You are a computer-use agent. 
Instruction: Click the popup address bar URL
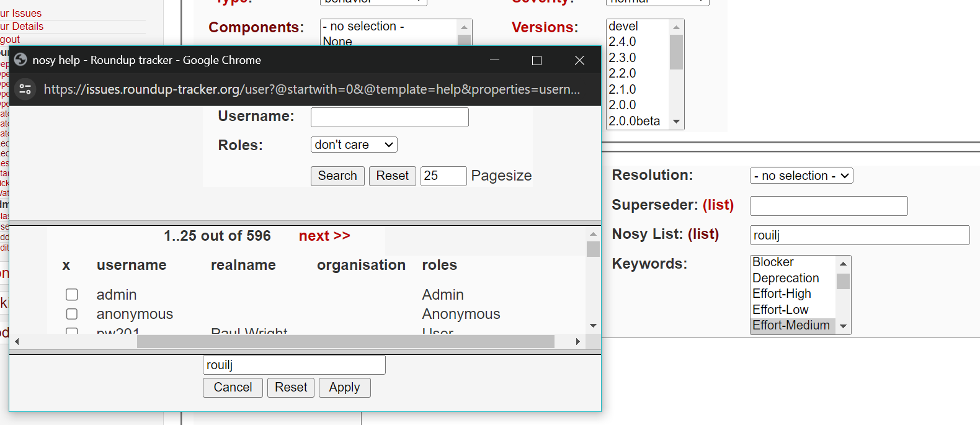click(312, 89)
